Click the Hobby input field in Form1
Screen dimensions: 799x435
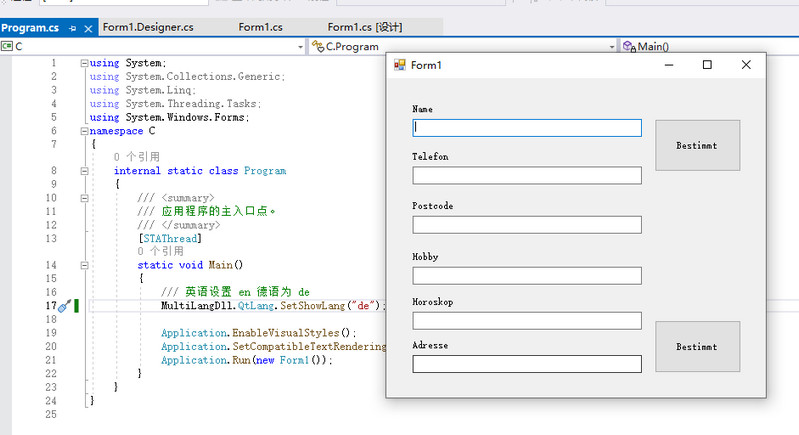coord(527,276)
